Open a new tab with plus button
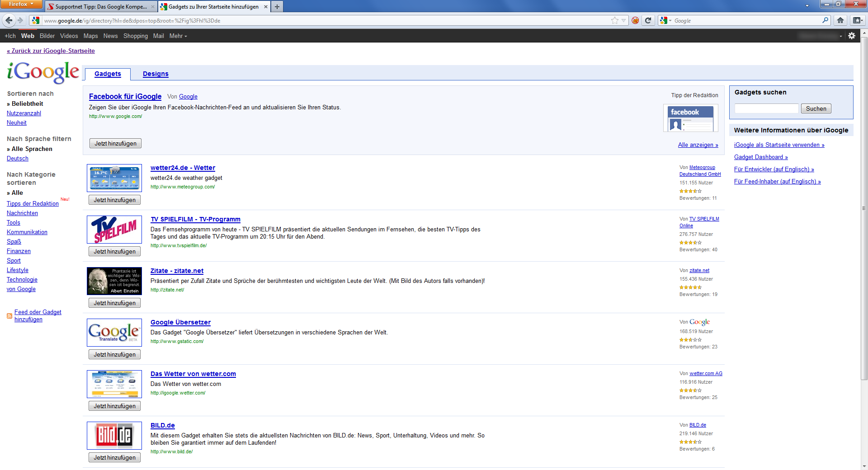Screen dimensions: 868x470 [277, 7]
